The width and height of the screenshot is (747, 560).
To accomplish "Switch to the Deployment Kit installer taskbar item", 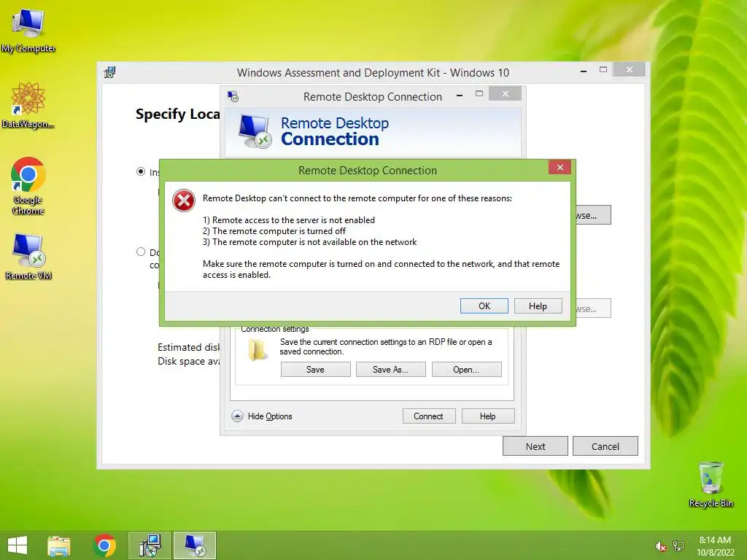I will click(150, 545).
